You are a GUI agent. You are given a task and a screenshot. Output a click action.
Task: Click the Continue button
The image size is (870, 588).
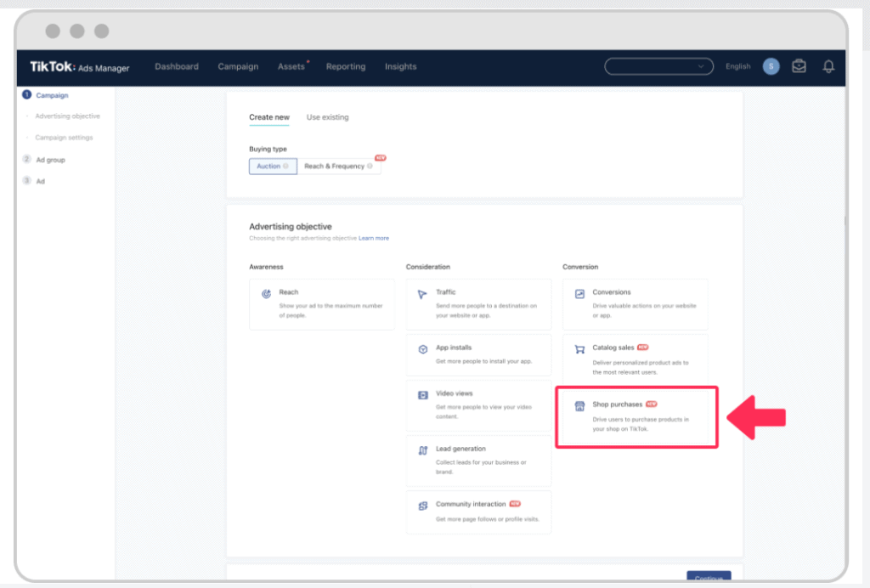click(709, 577)
